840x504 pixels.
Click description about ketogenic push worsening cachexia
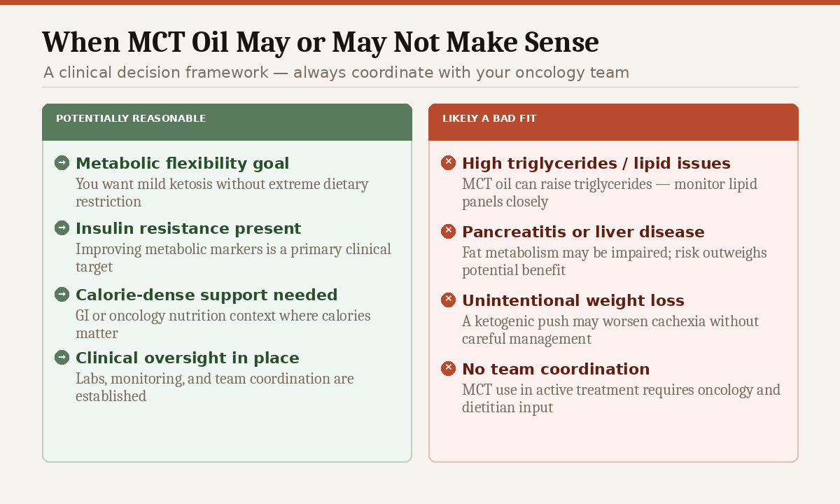tap(610, 330)
